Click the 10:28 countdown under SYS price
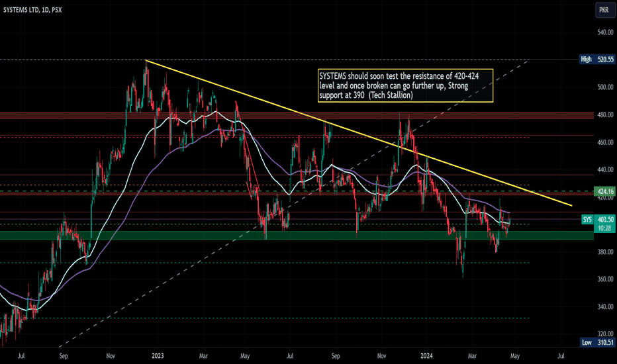The height and width of the screenshot is (364, 617). coord(604,228)
